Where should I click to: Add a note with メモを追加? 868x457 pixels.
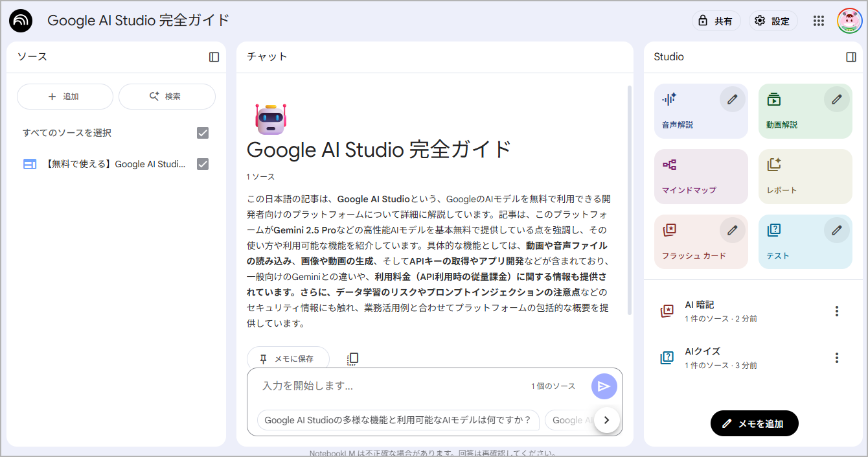pyautogui.click(x=754, y=423)
